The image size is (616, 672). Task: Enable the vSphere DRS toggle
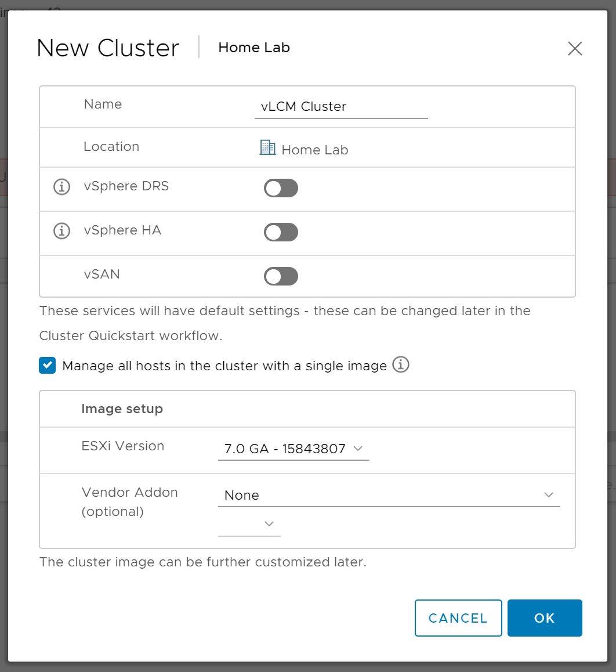281,188
